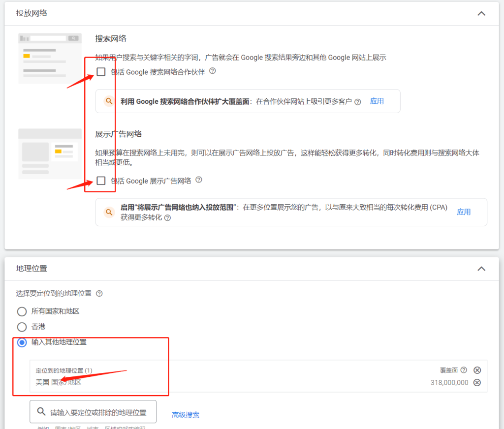Click search magnifier in location input

point(41,411)
